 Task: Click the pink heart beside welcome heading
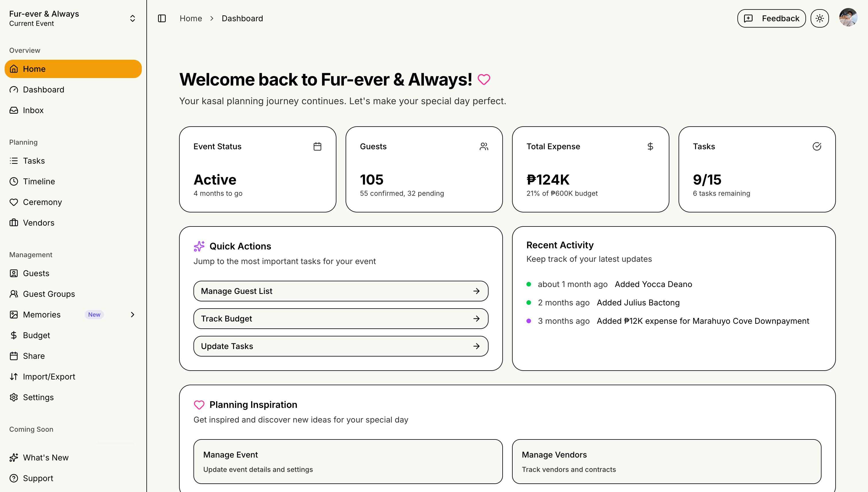483,80
